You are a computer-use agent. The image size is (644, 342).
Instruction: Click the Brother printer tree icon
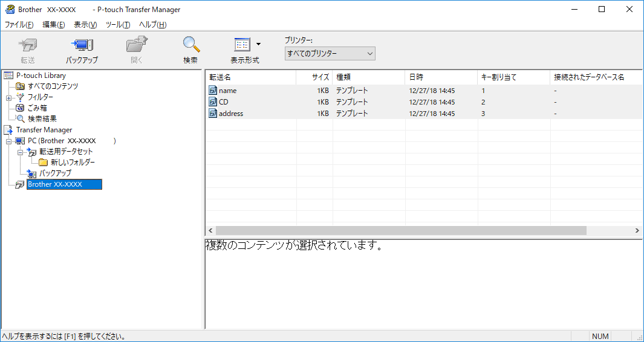pos(20,185)
